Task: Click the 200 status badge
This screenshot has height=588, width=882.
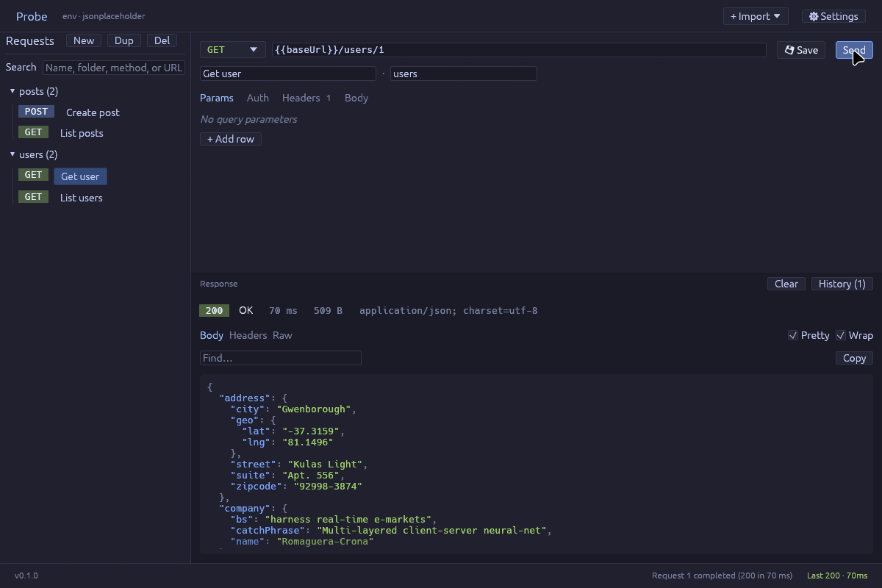Action: pos(214,311)
